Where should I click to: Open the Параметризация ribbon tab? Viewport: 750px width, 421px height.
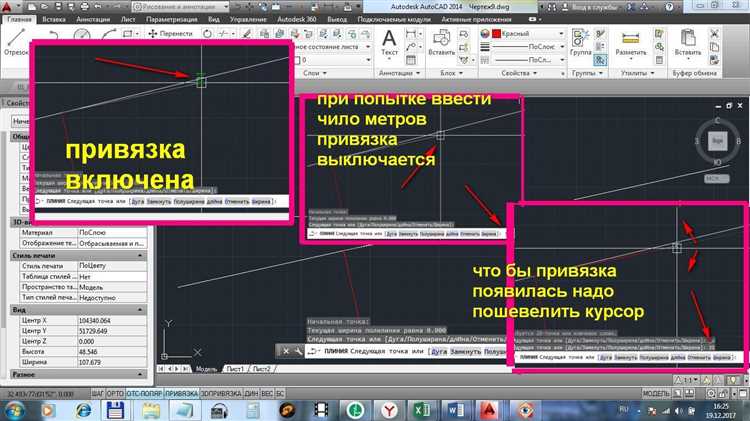tap(172, 19)
